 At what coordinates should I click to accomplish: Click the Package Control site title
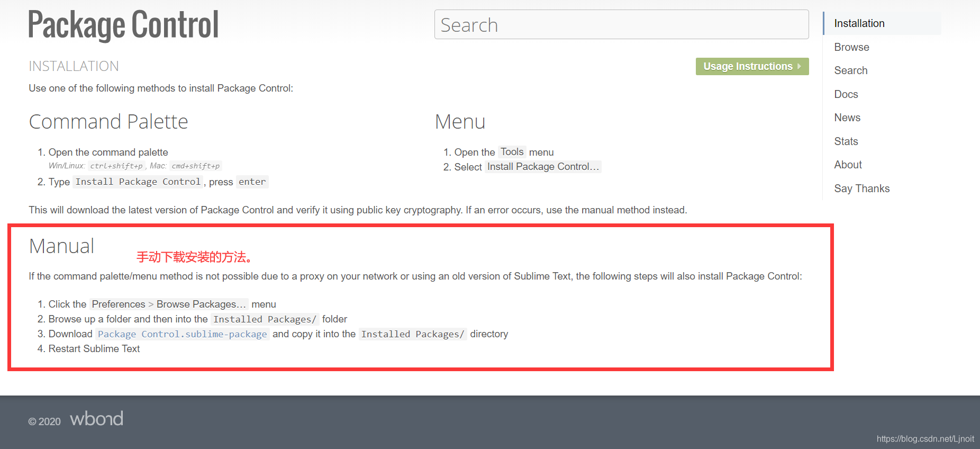tap(123, 25)
